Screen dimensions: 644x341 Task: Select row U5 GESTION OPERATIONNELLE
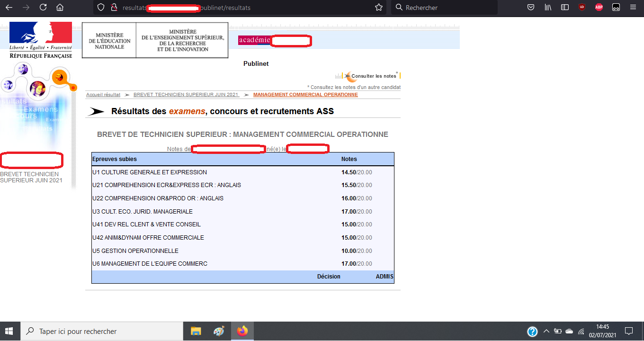coord(242,251)
